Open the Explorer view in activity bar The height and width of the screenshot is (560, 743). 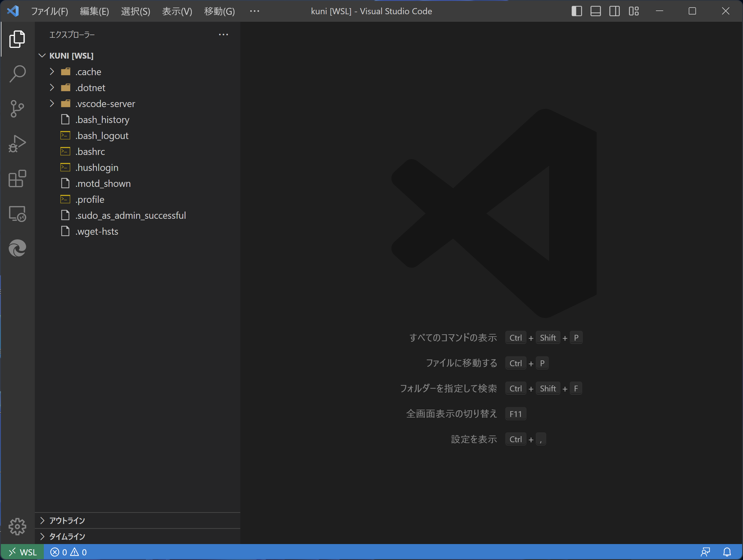tap(17, 39)
